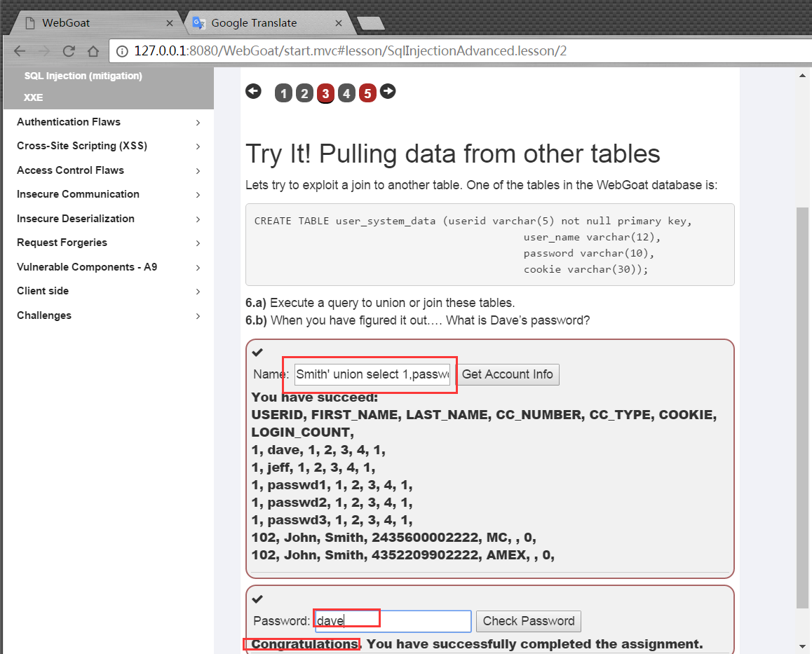Click the Get Account Info button

[508, 374]
